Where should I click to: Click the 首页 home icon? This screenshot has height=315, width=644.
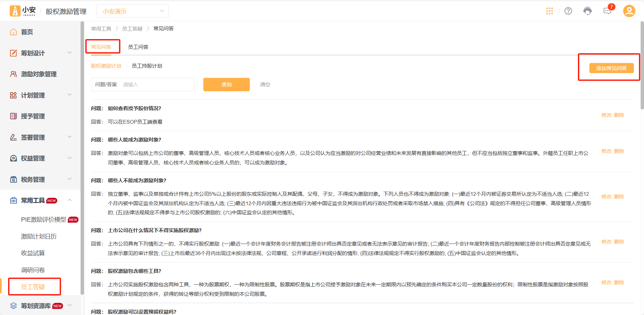[x=13, y=32]
